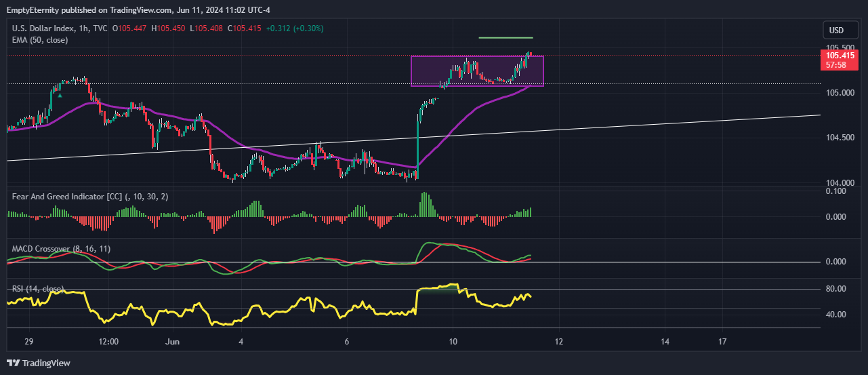
Task: Click the 0.100 Fear and Greed scale label
Action: click(837, 191)
